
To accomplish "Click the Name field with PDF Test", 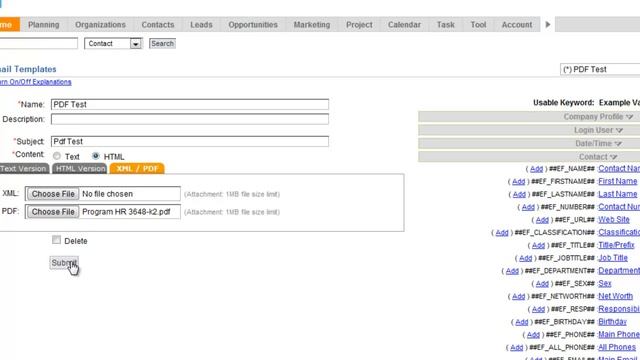I will [190, 104].
